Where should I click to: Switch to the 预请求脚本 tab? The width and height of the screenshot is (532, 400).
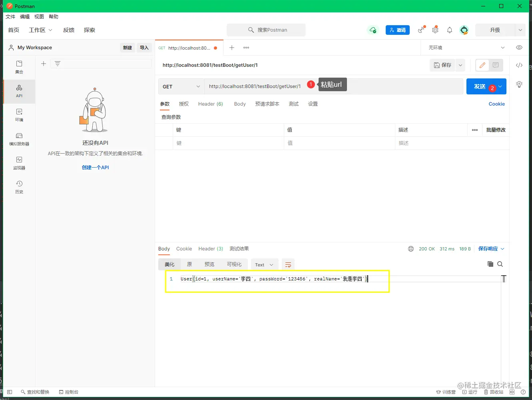point(267,104)
